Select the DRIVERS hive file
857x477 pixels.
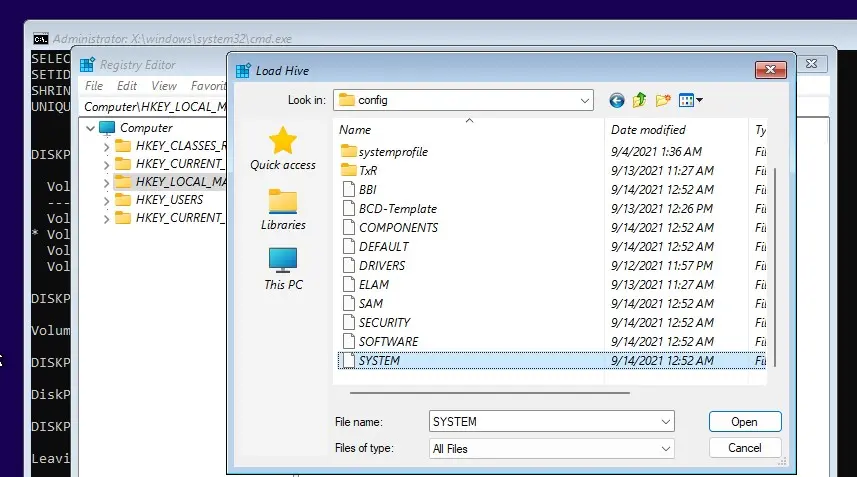373,266
